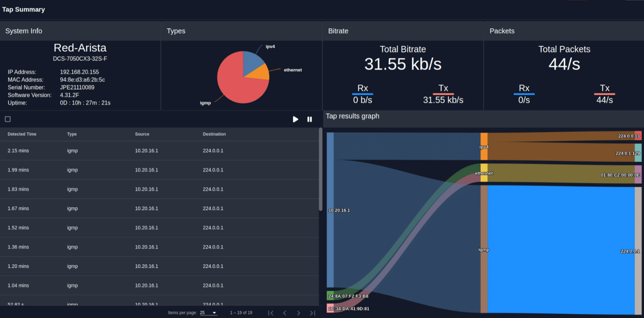
Task: Click the Destination column header
Action: [x=214, y=134]
